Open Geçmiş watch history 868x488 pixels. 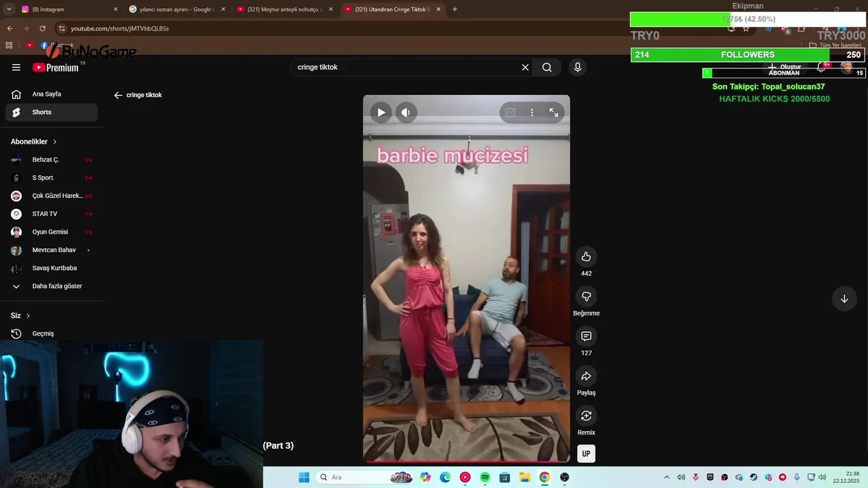52,333
